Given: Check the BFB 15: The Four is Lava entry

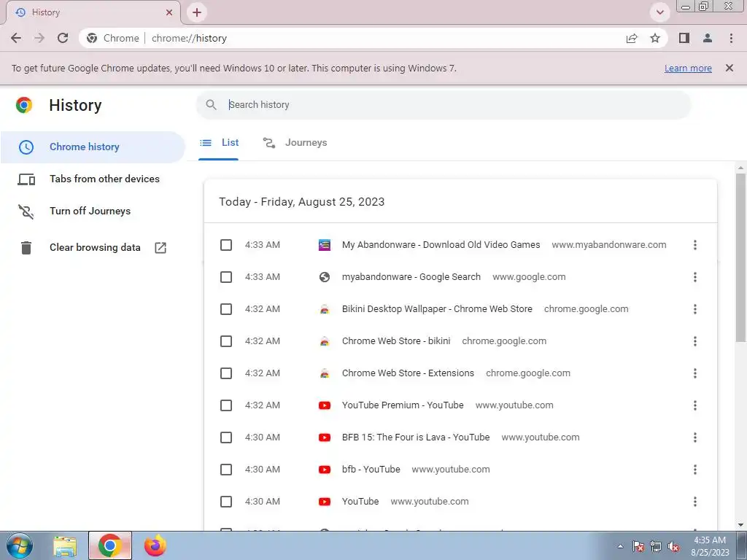Looking at the screenshot, I should (226, 437).
